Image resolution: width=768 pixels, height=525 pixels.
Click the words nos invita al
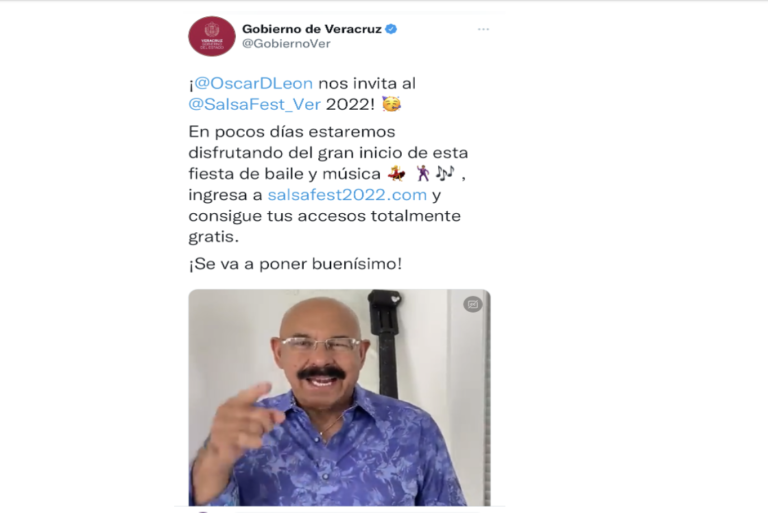[367, 83]
